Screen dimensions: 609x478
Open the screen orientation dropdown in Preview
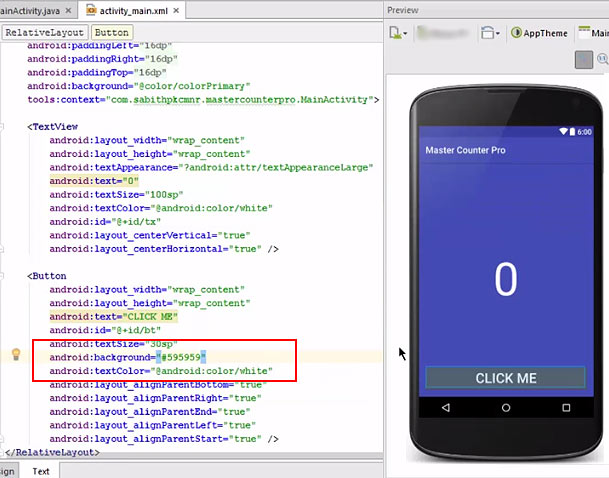[x=490, y=33]
